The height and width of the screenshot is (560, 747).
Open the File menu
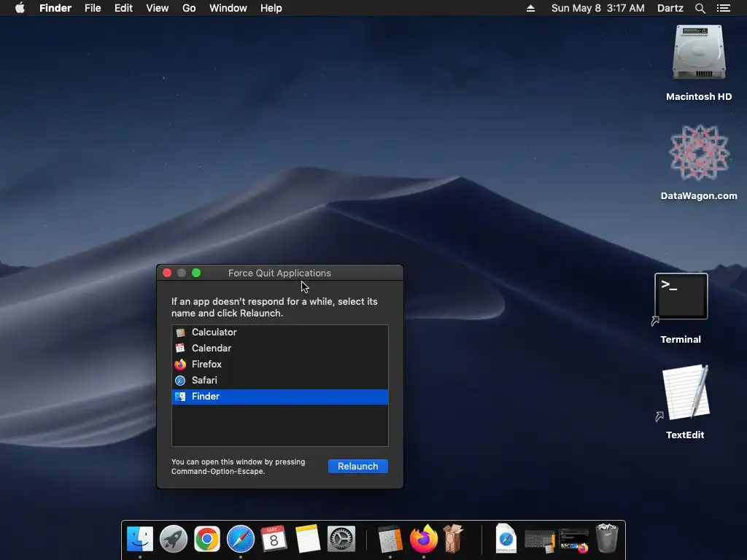(93, 8)
